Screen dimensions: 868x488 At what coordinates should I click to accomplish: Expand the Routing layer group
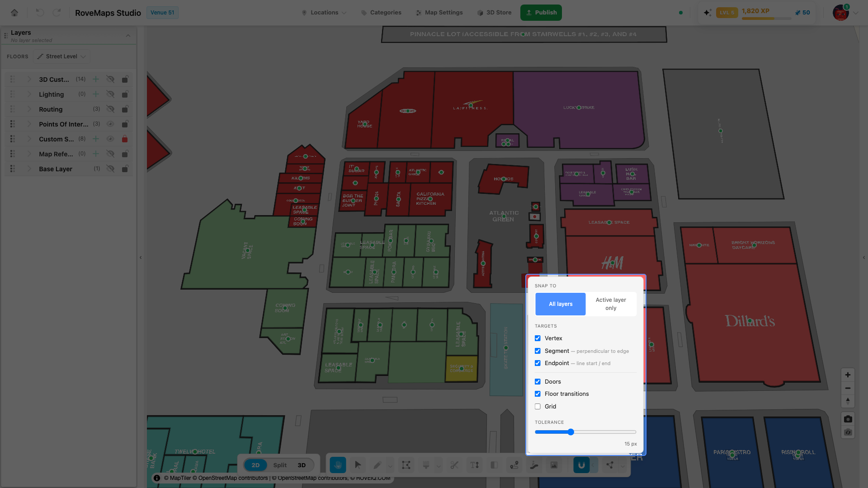(29, 109)
